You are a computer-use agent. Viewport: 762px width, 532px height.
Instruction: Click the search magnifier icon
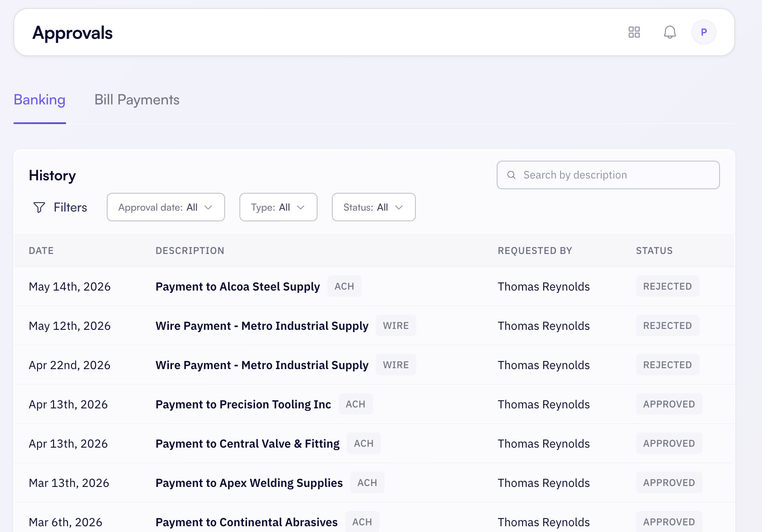(x=511, y=175)
